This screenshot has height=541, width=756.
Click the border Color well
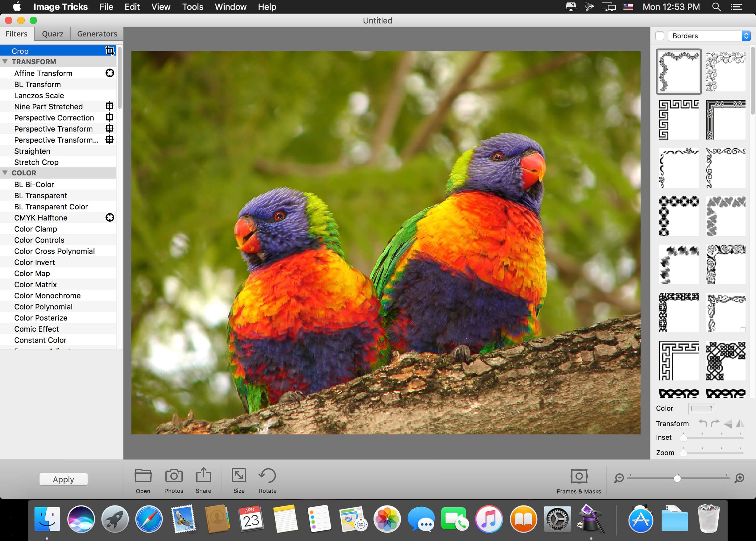pyautogui.click(x=701, y=409)
